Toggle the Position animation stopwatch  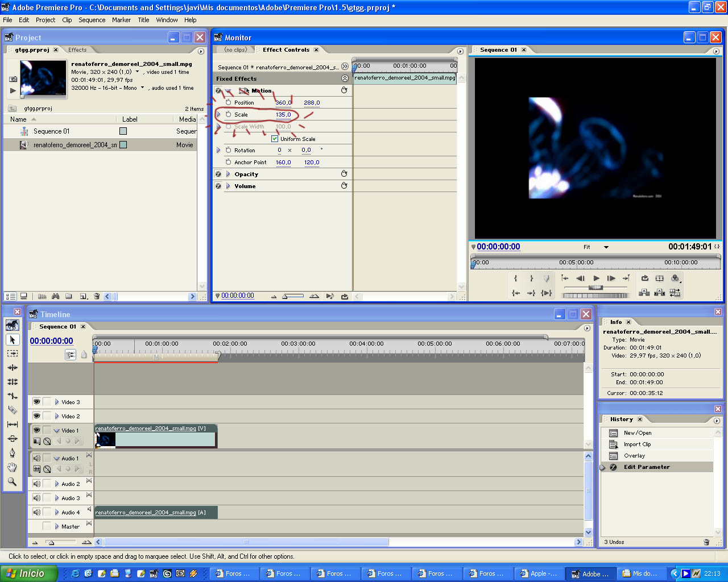tap(229, 102)
